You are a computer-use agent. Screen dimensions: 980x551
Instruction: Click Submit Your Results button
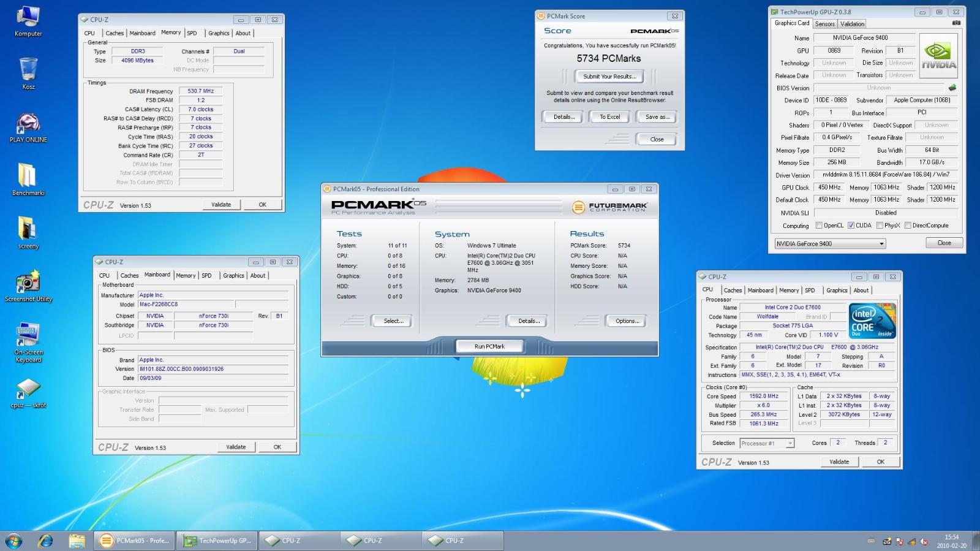(609, 77)
